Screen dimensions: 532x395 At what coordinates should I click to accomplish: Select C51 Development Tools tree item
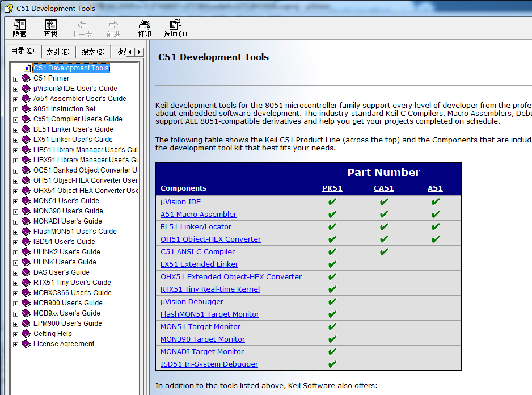point(71,68)
